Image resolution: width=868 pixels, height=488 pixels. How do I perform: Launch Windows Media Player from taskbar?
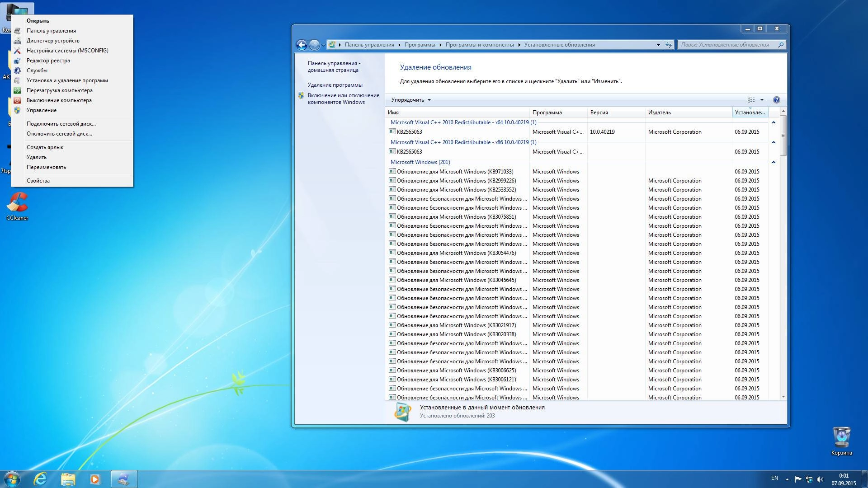(95, 479)
